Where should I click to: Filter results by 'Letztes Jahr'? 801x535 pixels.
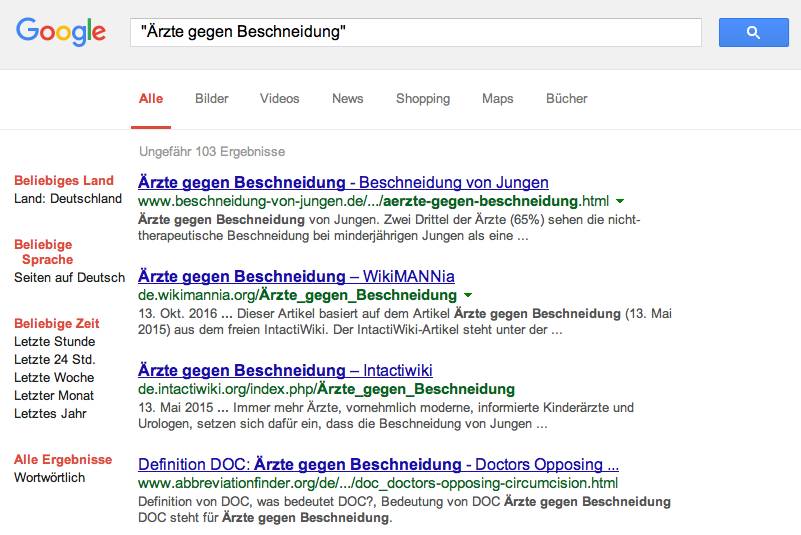[x=50, y=414]
